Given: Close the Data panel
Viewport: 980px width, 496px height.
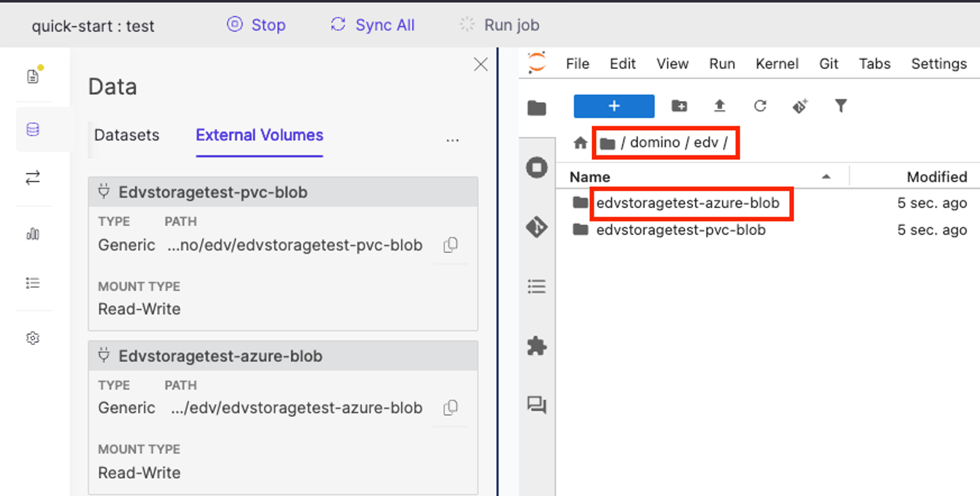Looking at the screenshot, I should click(x=480, y=64).
